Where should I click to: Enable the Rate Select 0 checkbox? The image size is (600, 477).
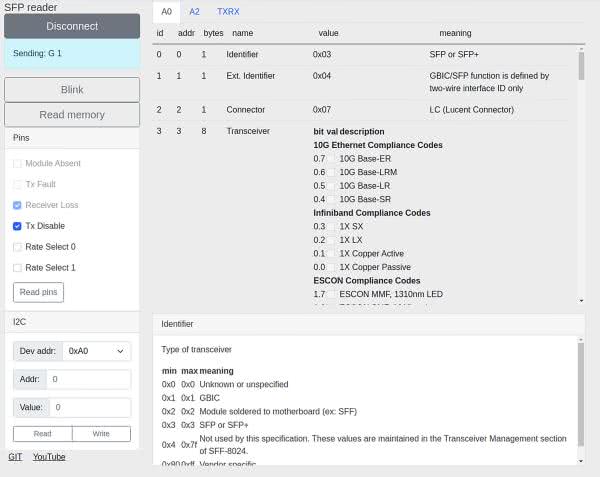point(17,247)
